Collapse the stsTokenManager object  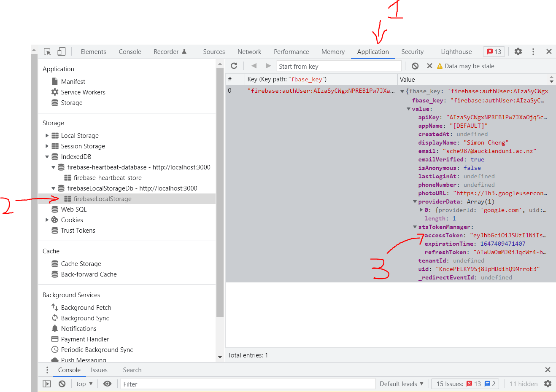pos(415,227)
